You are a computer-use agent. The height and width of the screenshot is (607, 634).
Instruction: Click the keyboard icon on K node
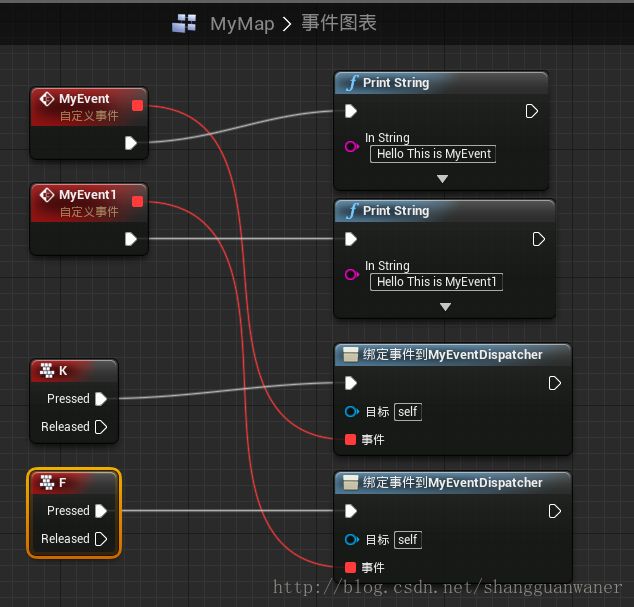pyautogui.click(x=47, y=370)
